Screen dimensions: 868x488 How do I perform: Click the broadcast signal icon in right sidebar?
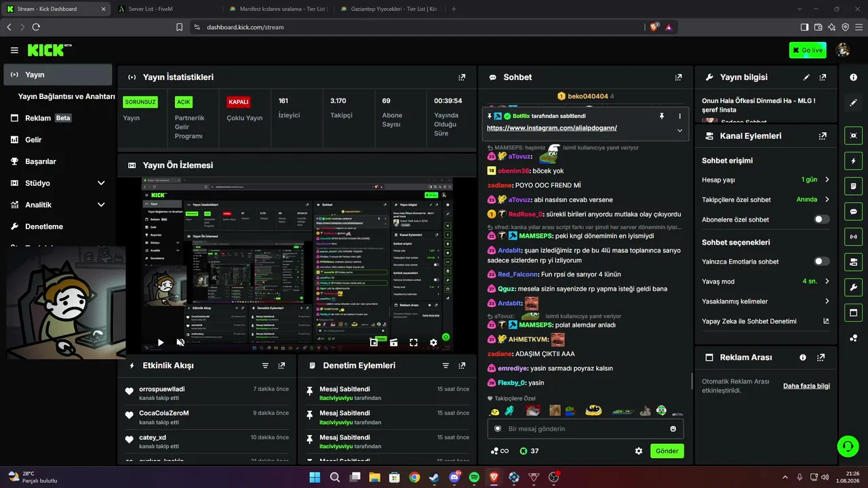point(853,237)
